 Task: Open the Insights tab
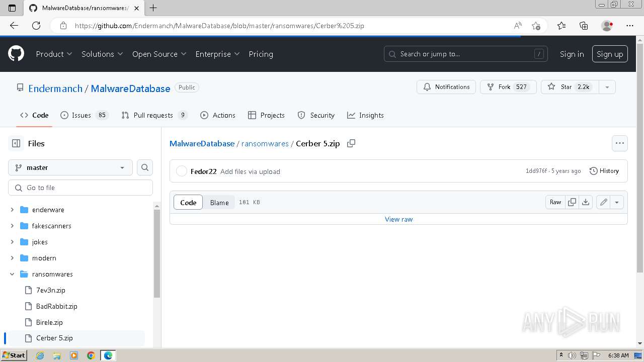click(x=365, y=115)
